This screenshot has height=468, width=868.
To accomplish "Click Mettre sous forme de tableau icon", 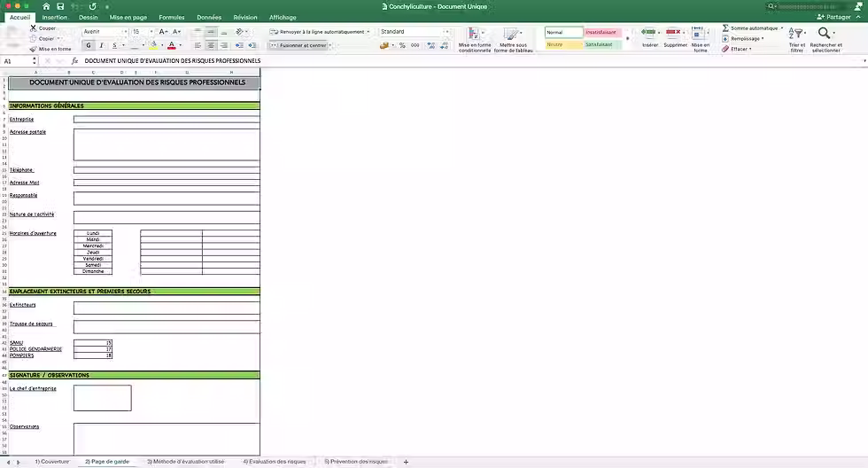I will coord(511,35).
